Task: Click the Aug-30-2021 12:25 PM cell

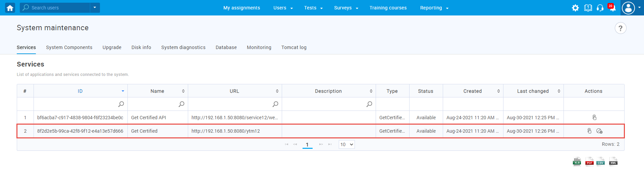Action: click(533, 118)
